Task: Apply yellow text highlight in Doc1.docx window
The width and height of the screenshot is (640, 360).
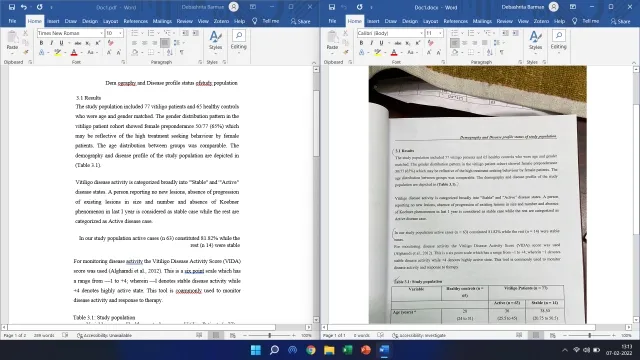Action: (x=378, y=52)
